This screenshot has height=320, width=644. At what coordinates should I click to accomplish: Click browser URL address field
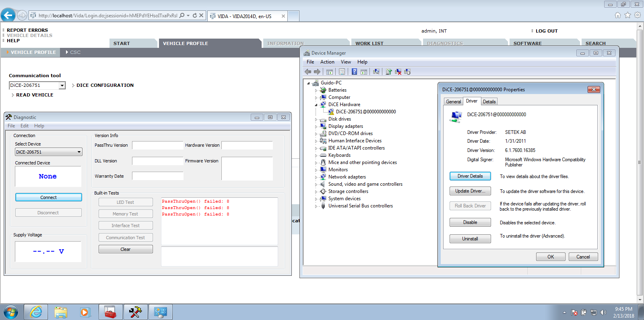click(107, 16)
